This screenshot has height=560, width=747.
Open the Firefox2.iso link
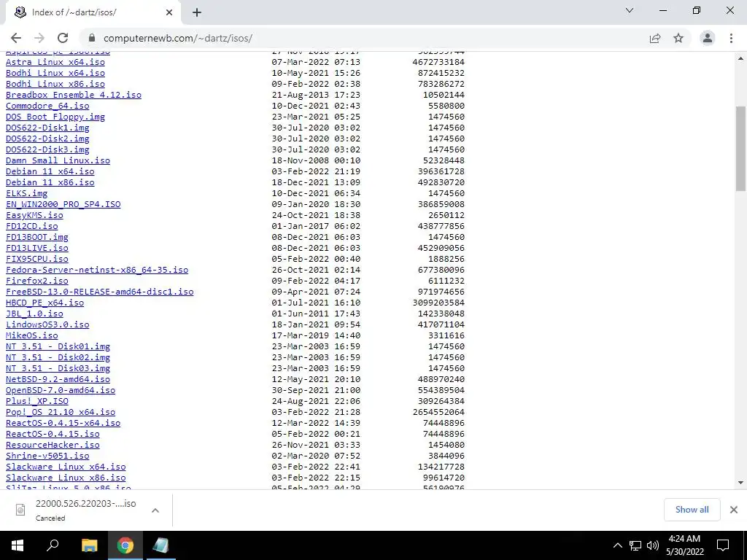pos(37,281)
